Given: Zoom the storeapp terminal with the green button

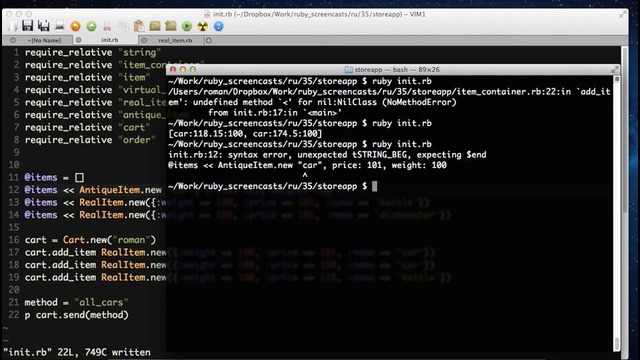Looking at the screenshot, I should click(x=193, y=70).
